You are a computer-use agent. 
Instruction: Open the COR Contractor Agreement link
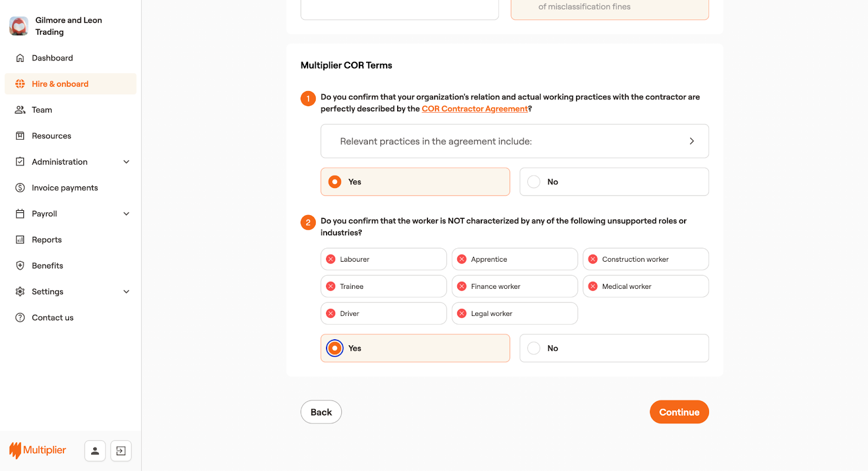point(475,109)
